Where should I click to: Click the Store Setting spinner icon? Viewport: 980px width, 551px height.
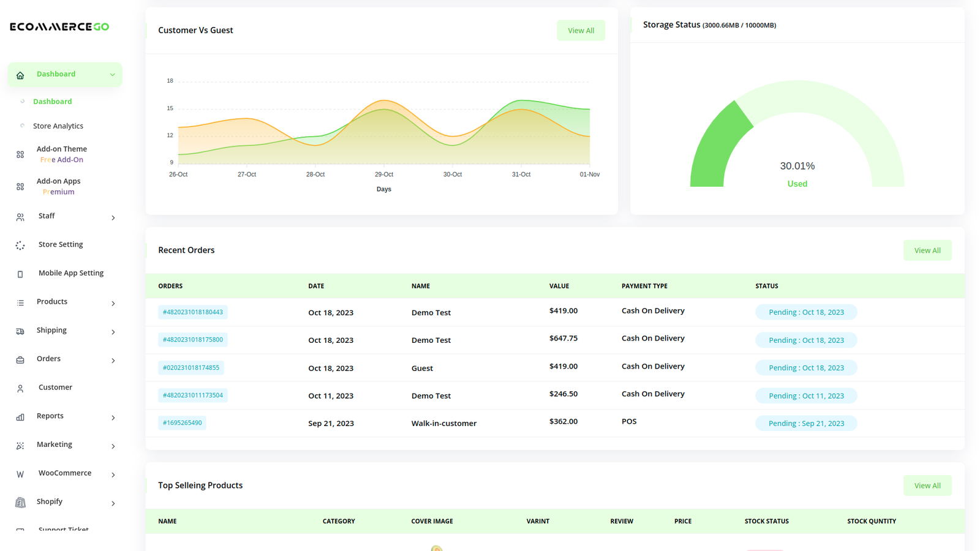(20, 246)
